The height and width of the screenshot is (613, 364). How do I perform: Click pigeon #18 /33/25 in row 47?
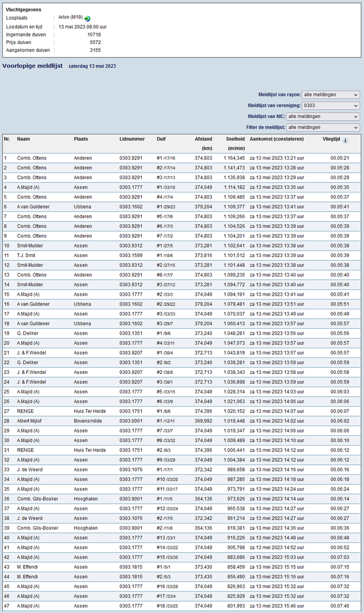167,606
